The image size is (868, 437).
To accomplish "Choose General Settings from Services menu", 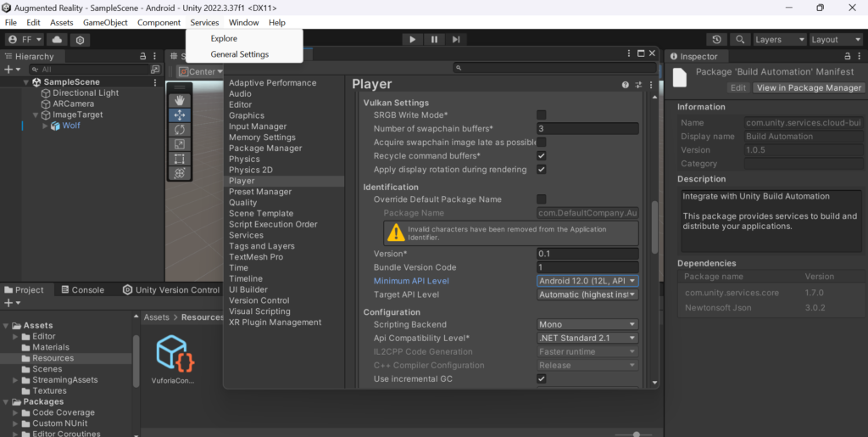I will 240,54.
